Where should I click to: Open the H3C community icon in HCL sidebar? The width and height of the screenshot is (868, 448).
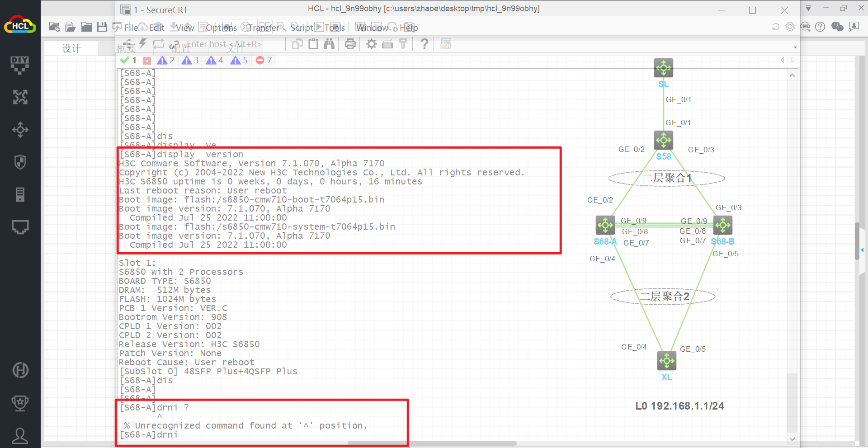click(20, 370)
